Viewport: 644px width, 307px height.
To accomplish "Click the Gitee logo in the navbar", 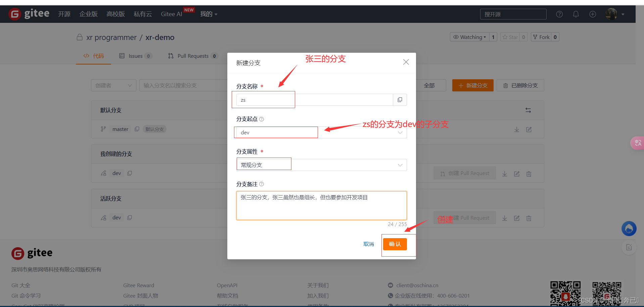I will click(x=29, y=14).
